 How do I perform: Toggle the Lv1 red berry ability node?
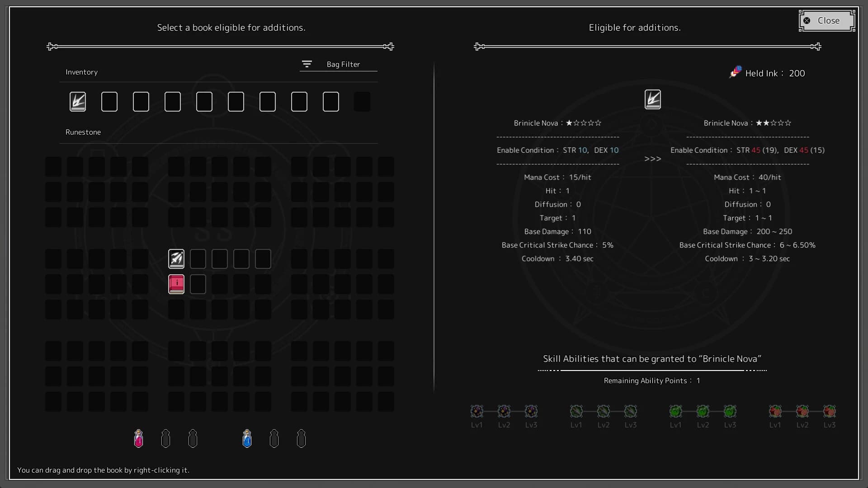(x=775, y=410)
